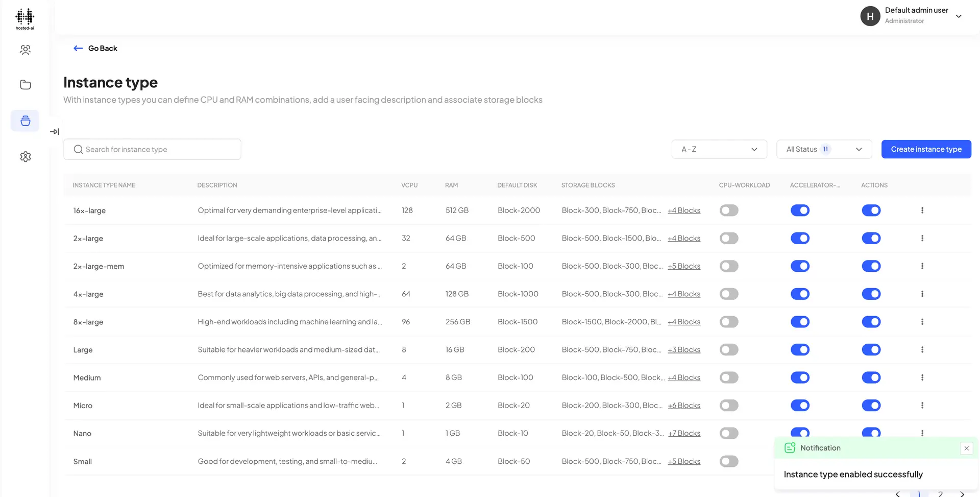Switch to page 2 of the table
980x497 pixels.
[940, 493]
